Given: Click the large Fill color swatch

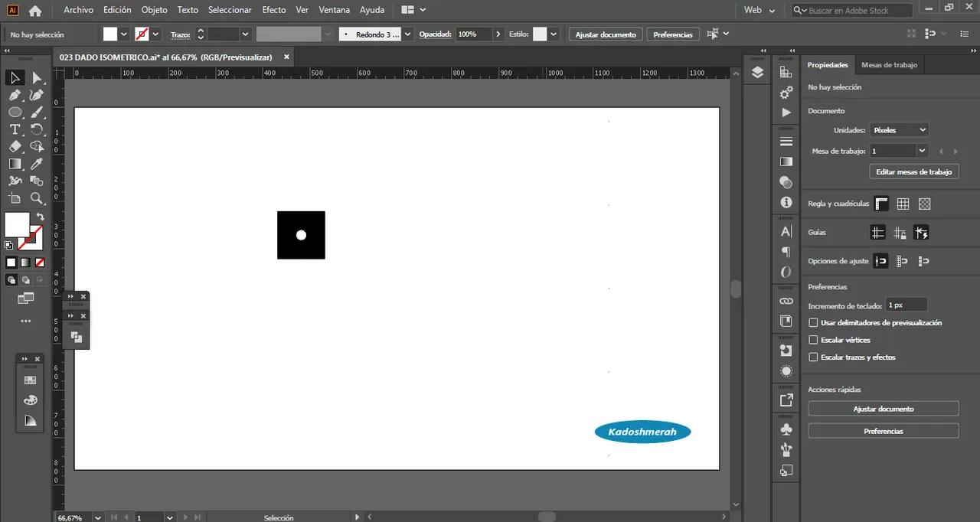Looking at the screenshot, I should (x=17, y=225).
